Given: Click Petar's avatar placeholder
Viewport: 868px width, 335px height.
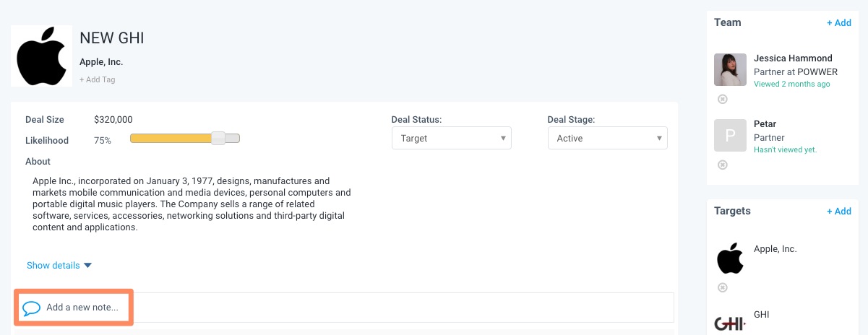Looking at the screenshot, I should coord(730,135).
